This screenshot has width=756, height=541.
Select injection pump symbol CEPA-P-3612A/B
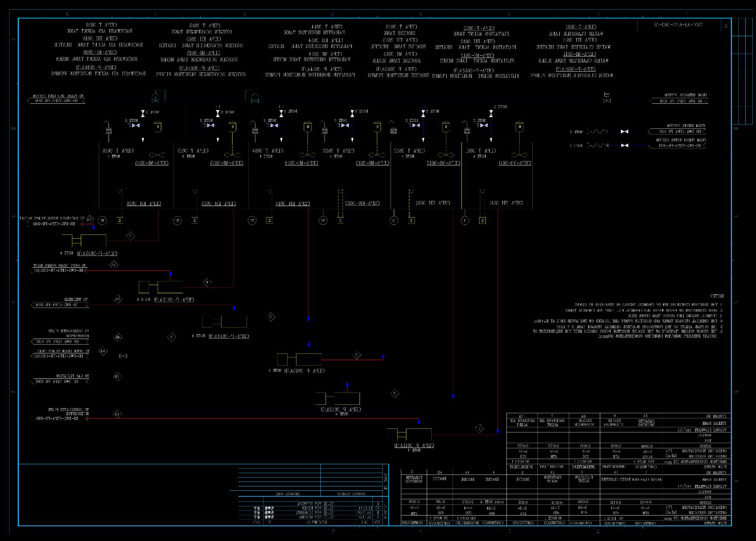coord(338,399)
